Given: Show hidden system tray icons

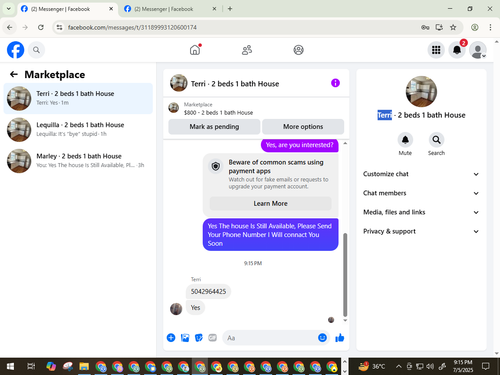Looking at the screenshot, I should coord(399,367).
